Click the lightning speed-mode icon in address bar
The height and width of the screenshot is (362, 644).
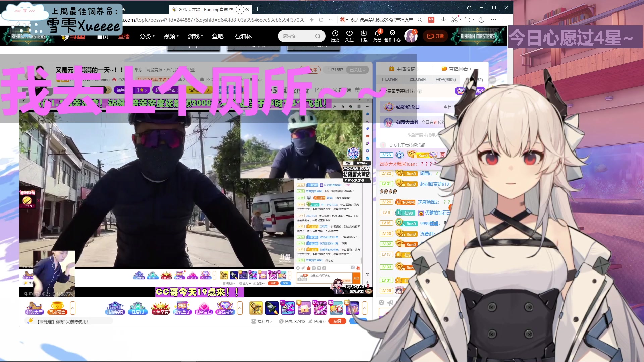[312, 20]
